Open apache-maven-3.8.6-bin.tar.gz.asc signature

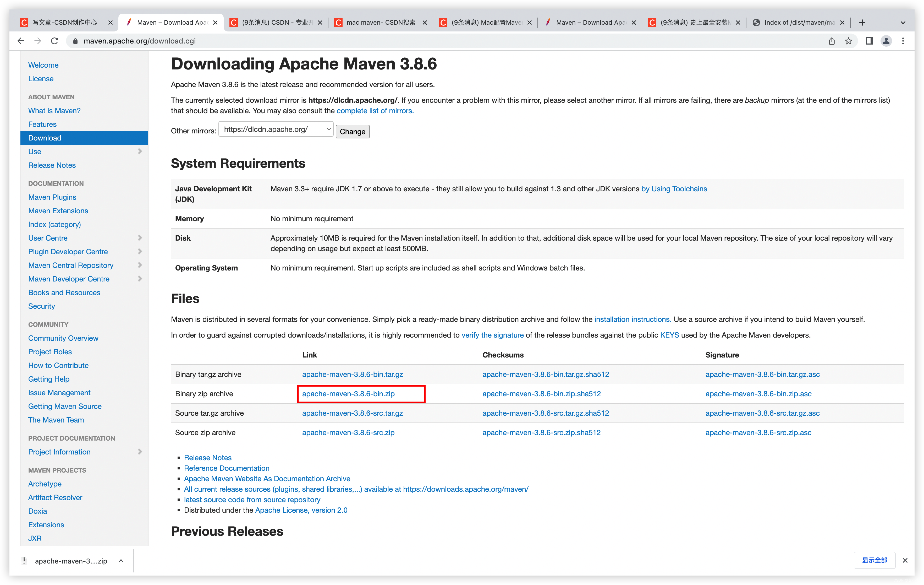pyautogui.click(x=762, y=374)
